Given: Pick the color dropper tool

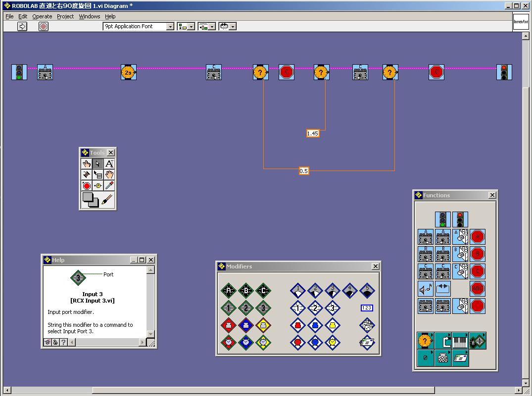Looking at the screenshot, I should tap(109, 185).
